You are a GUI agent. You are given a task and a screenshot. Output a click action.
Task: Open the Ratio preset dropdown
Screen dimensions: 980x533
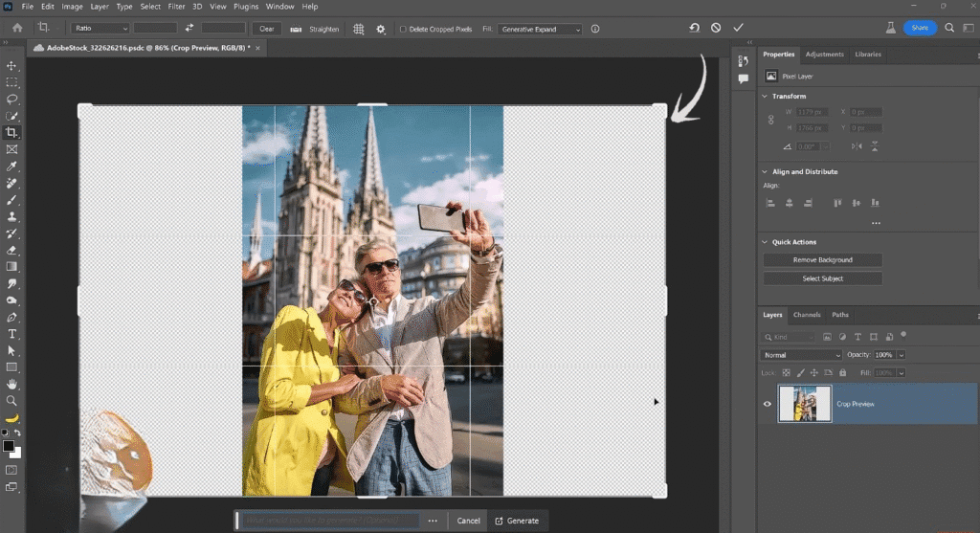(100, 29)
